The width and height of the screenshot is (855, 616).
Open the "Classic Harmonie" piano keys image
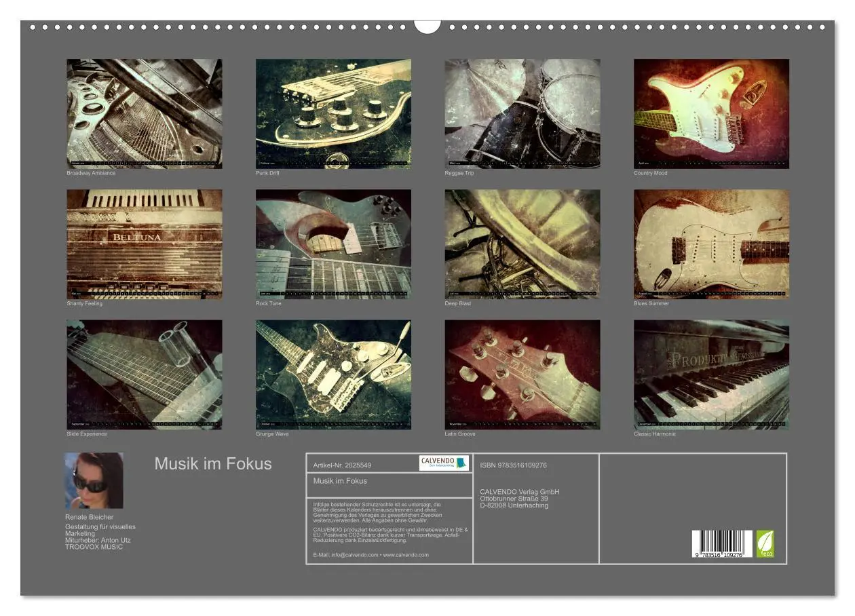coord(710,374)
